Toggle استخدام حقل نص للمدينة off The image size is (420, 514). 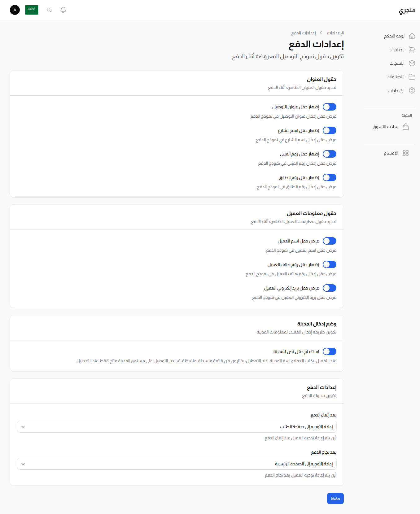click(x=329, y=351)
